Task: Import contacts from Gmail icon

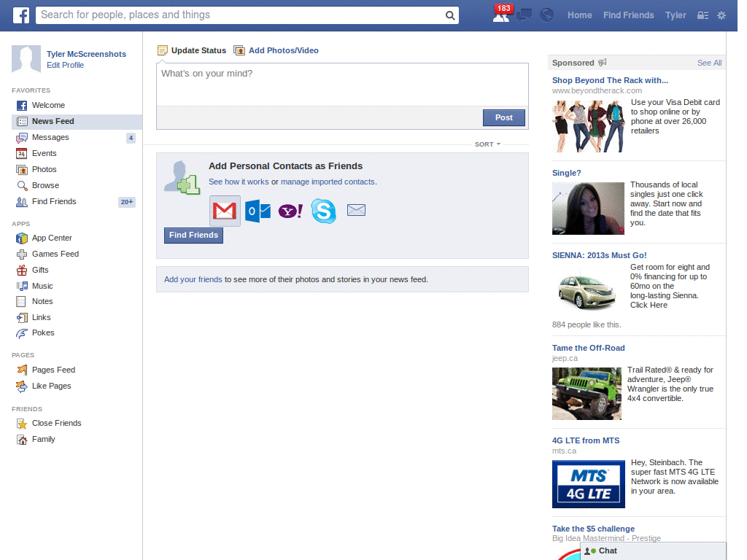Action: click(x=225, y=211)
